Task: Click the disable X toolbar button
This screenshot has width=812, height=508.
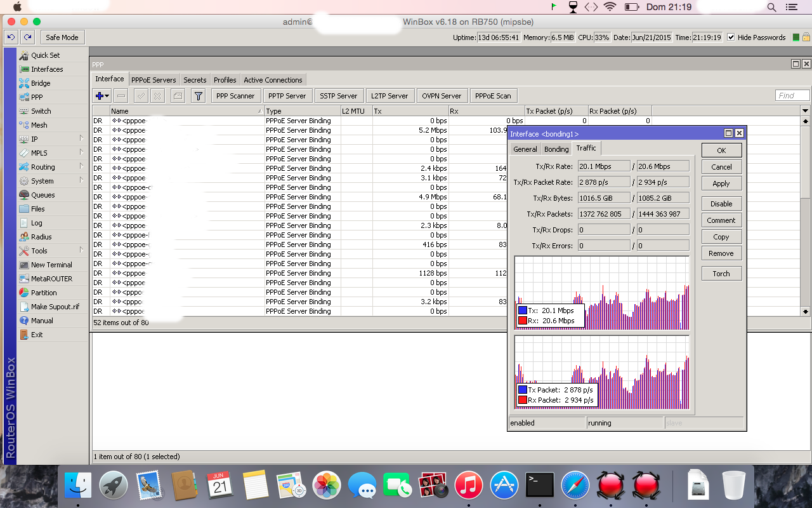Action: (x=157, y=96)
